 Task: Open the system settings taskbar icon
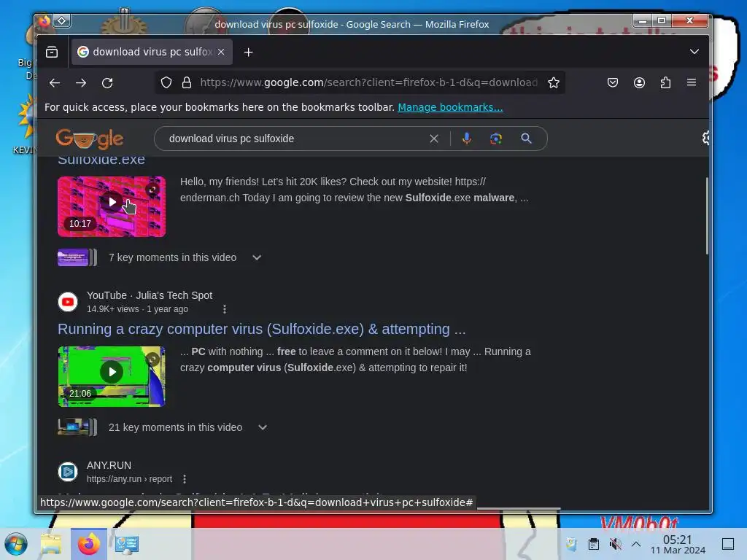click(x=127, y=544)
